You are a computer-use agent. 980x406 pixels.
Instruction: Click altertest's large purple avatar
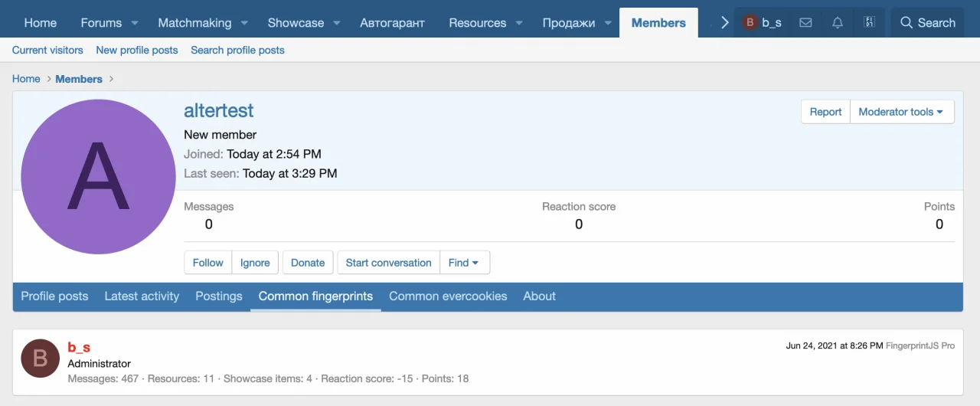98,177
